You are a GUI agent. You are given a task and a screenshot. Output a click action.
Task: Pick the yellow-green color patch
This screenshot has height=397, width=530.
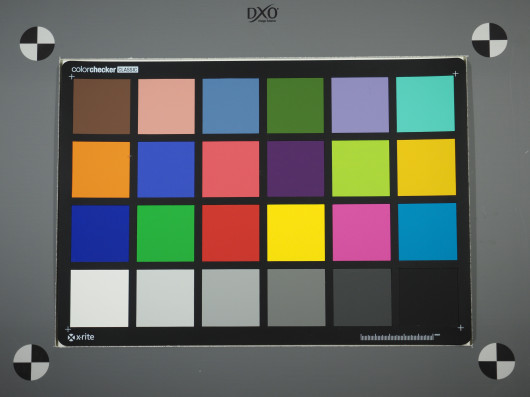tap(361, 168)
